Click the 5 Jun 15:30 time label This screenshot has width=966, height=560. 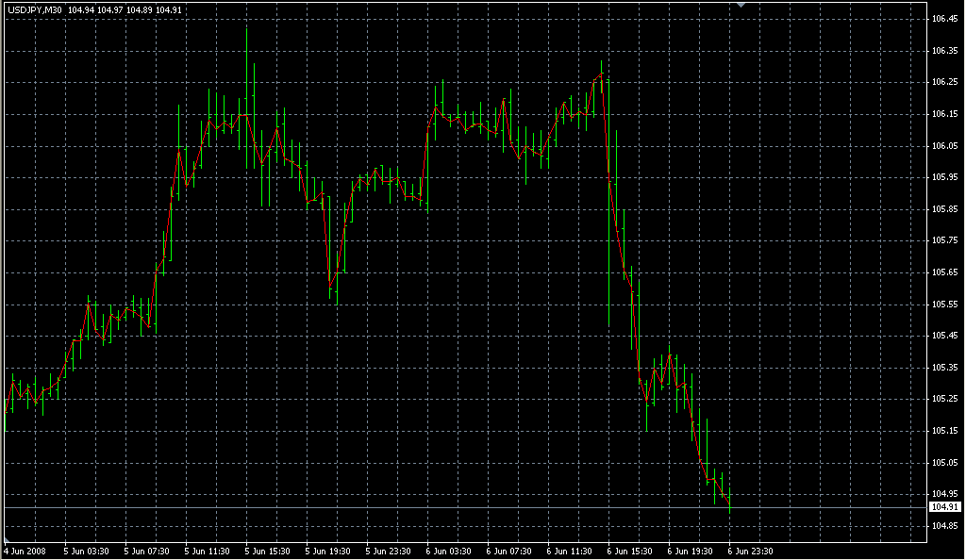tap(266, 551)
